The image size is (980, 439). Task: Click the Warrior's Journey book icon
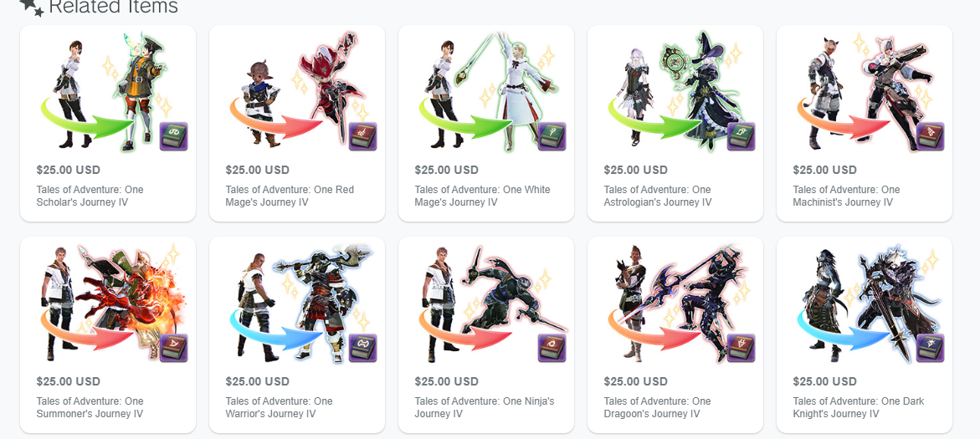click(363, 348)
